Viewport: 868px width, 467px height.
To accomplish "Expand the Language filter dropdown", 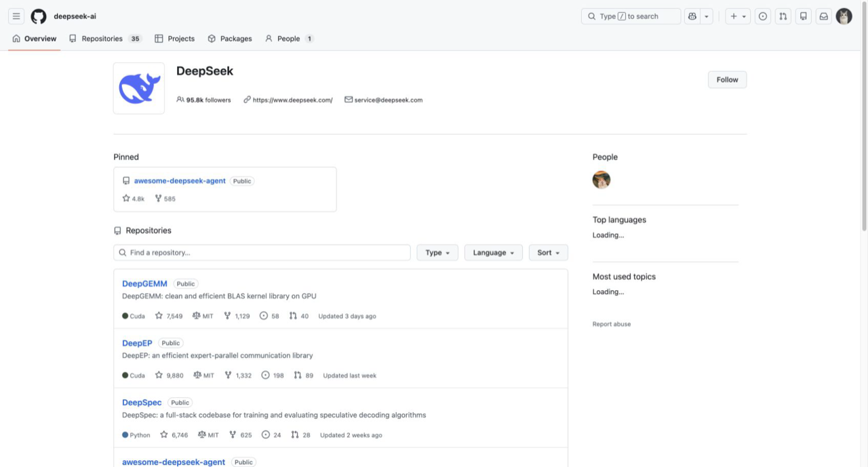I will click(x=493, y=252).
